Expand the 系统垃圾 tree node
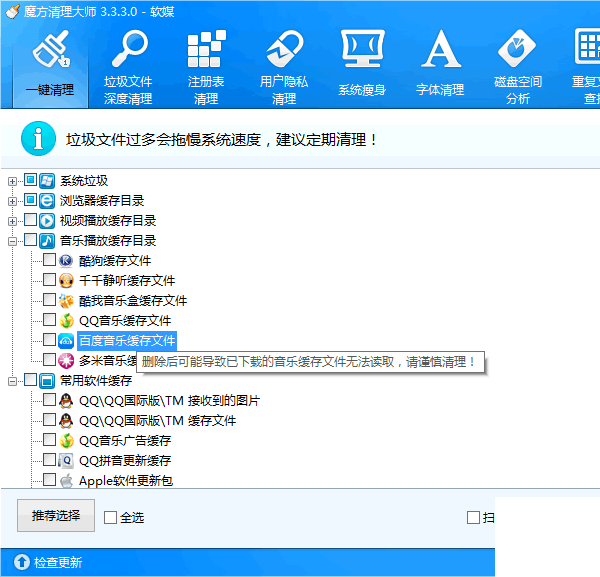Viewport: 600px width, 577px height. pyautogui.click(x=12, y=181)
